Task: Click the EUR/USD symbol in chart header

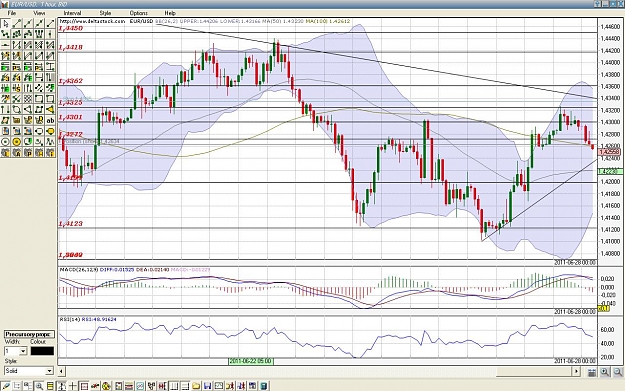Action: pos(142,21)
